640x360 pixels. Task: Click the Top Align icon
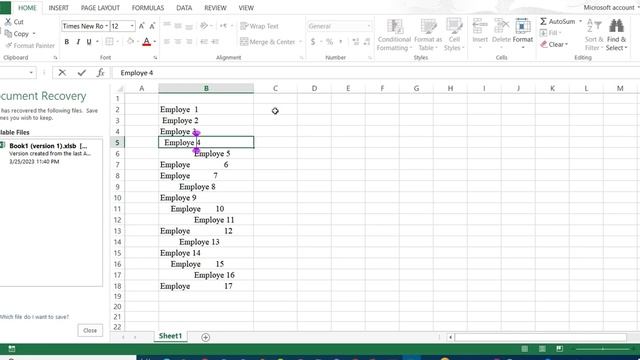tap(167, 26)
